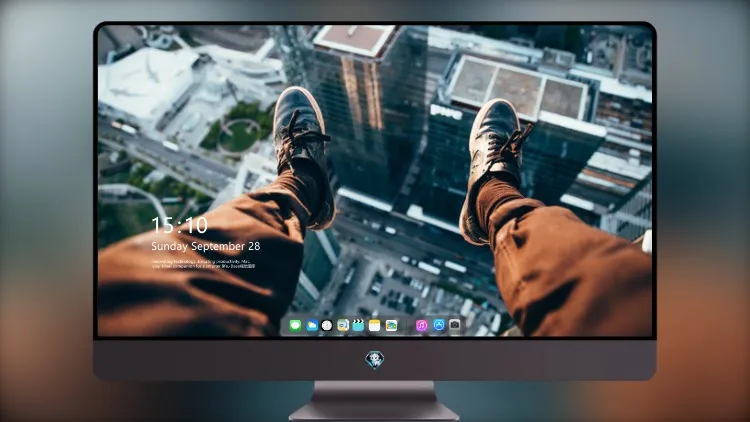This screenshot has width=750, height=422.
Task: Launch the Clock app from the dock
Action: tap(327, 326)
